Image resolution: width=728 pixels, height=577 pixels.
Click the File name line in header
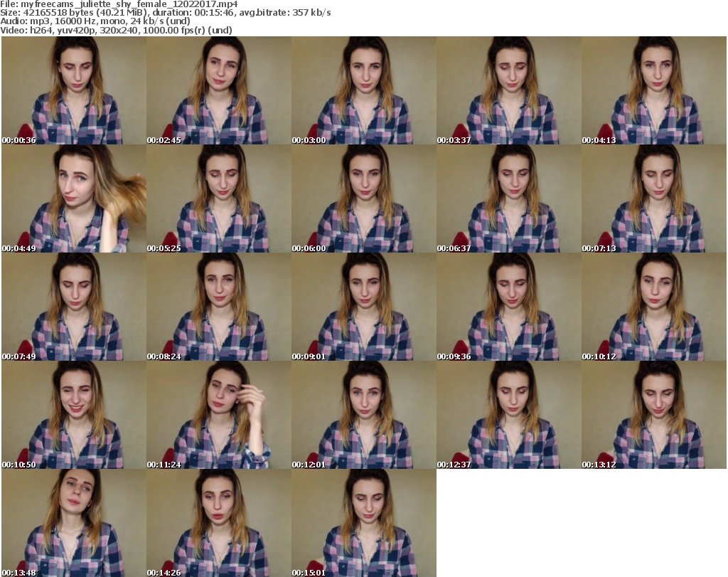pos(119,4)
